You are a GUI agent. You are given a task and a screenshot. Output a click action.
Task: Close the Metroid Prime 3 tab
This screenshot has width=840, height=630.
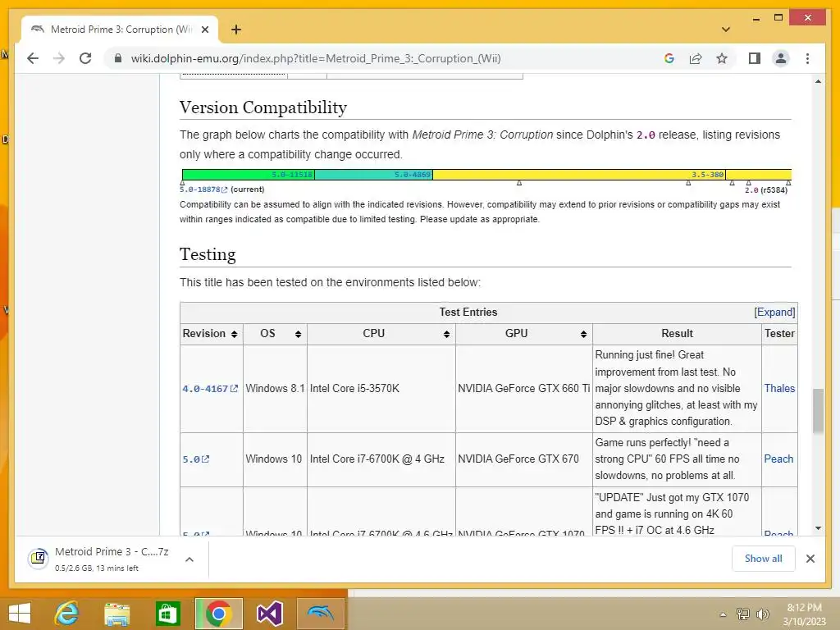tap(204, 30)
